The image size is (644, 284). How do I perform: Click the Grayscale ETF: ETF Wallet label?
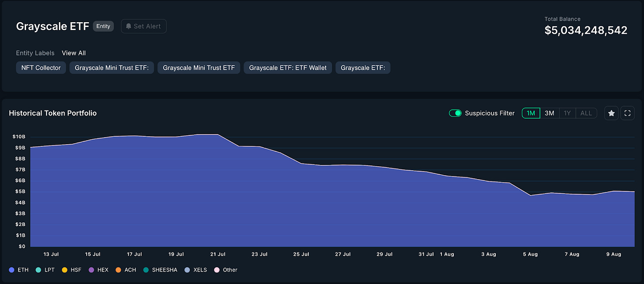(x=288, y=68)
